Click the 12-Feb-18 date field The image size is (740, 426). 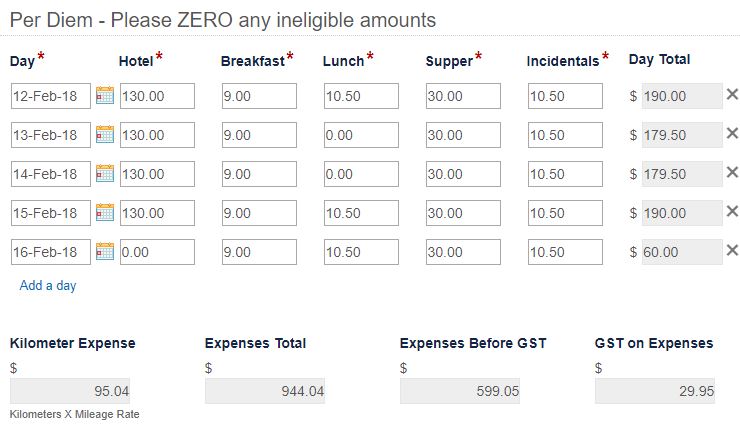coord(50,96)
